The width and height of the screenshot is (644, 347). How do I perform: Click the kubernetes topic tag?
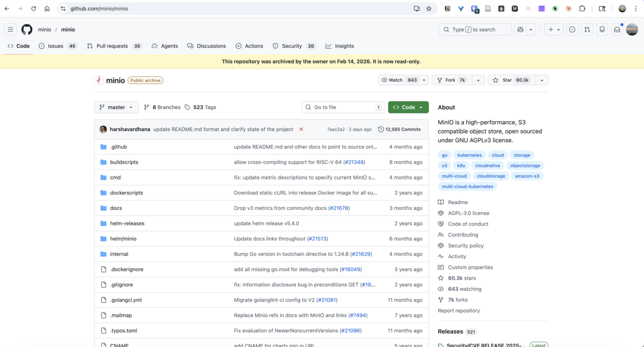click(469, 155)
